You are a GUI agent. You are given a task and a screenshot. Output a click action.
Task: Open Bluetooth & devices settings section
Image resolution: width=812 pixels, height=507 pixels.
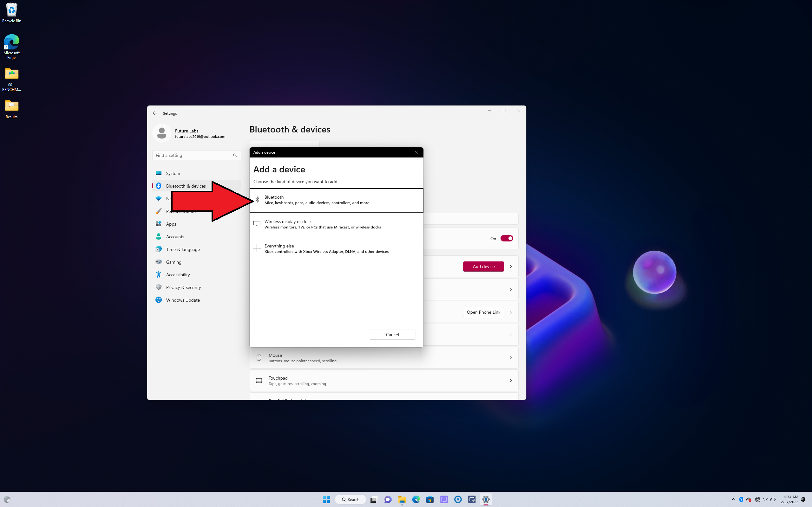186,186
